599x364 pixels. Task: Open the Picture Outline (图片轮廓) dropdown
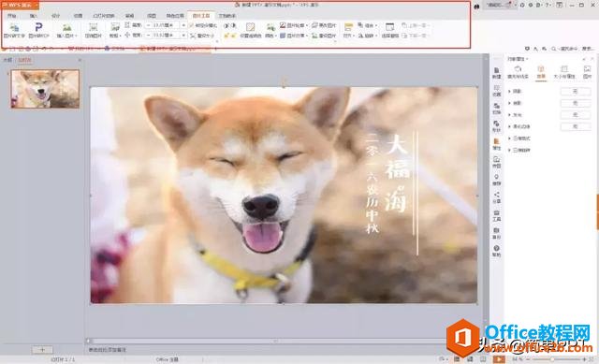[x=293, y=25]
